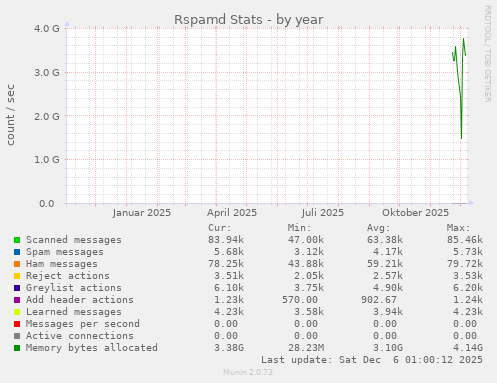Click the "April 2025" x-axis label
Image resolution: width=497 pixels, height=383 pixels.
(x=232, y=213)
